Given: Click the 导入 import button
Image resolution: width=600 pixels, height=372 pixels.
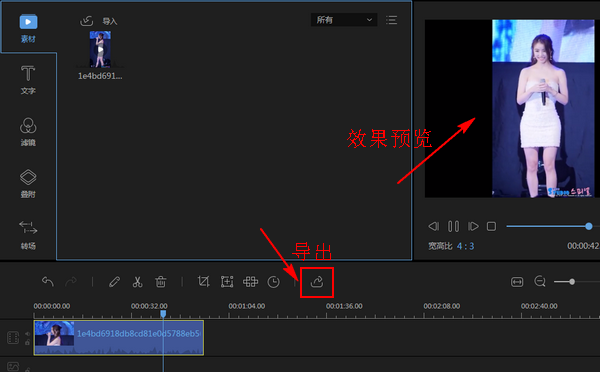Looking at the screenshot, I should [99, 21].
